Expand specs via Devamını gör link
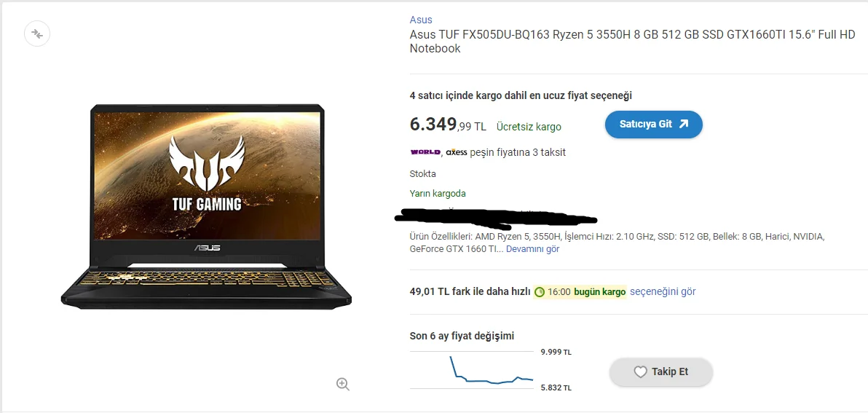This screenshot has width=868, height=413. tap(532, 249)
